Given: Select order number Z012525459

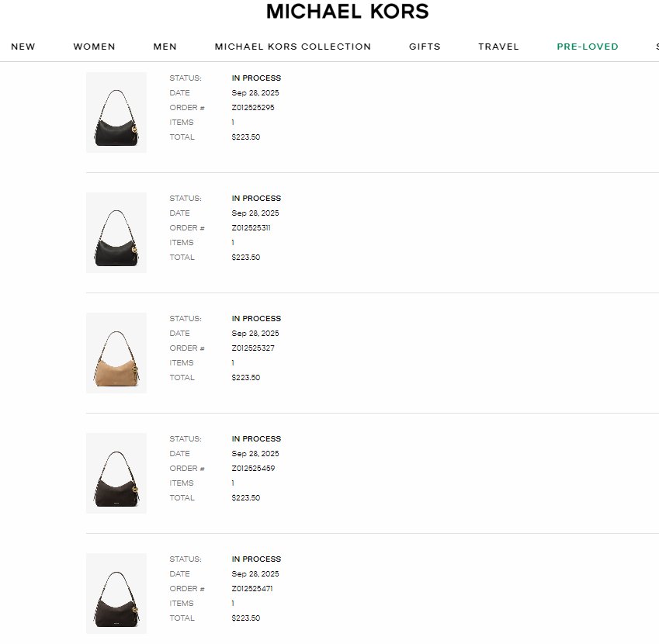Looking at the screenshot, I should click(x=253, y=468).
